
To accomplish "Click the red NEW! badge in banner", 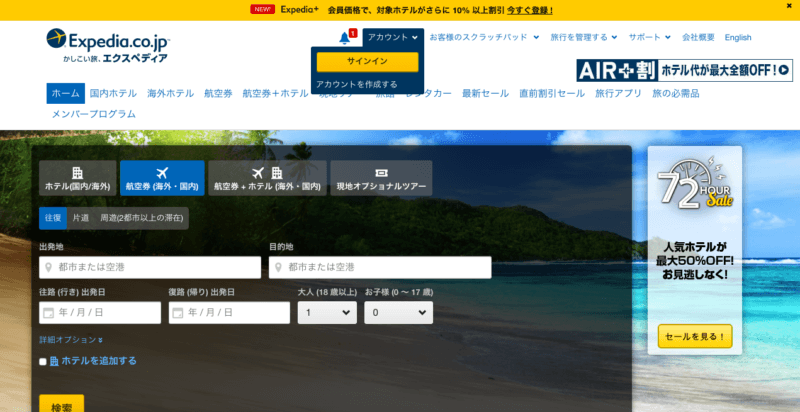I will click(x=262, y=10).
